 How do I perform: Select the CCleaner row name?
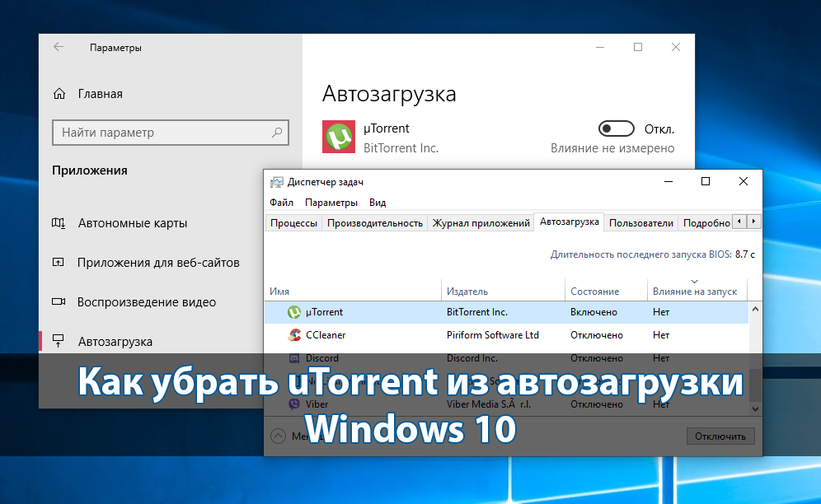(x=325, y=335)
